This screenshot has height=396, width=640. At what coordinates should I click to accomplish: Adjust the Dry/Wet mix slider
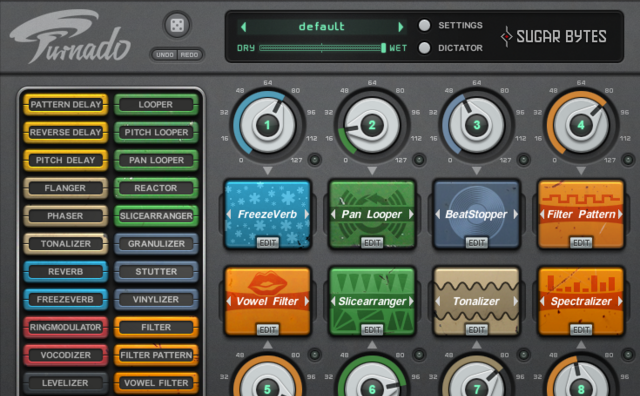click(322, 48)
